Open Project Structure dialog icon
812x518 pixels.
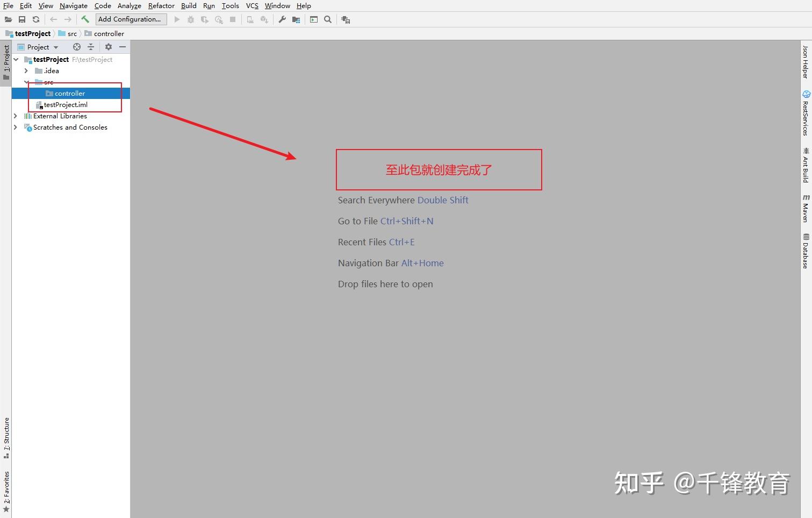[x=296, y=19]
